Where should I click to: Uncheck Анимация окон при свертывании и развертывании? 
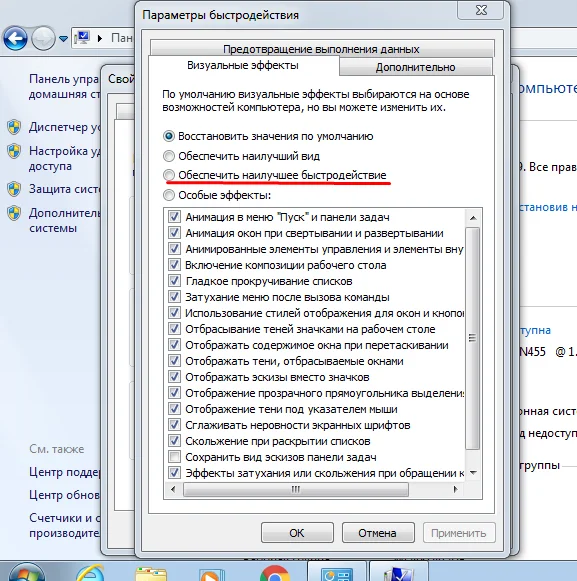174,233
